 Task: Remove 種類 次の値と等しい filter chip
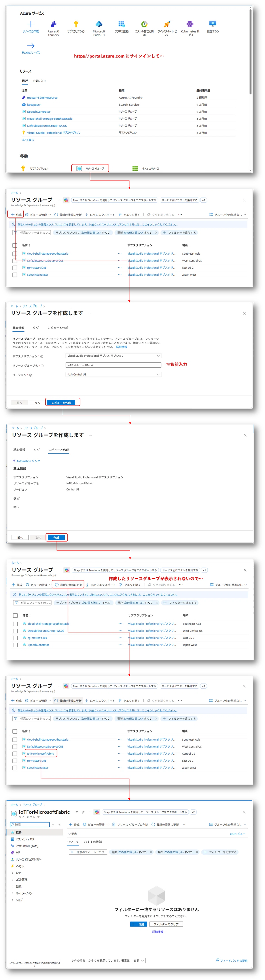tap(151, 852)
